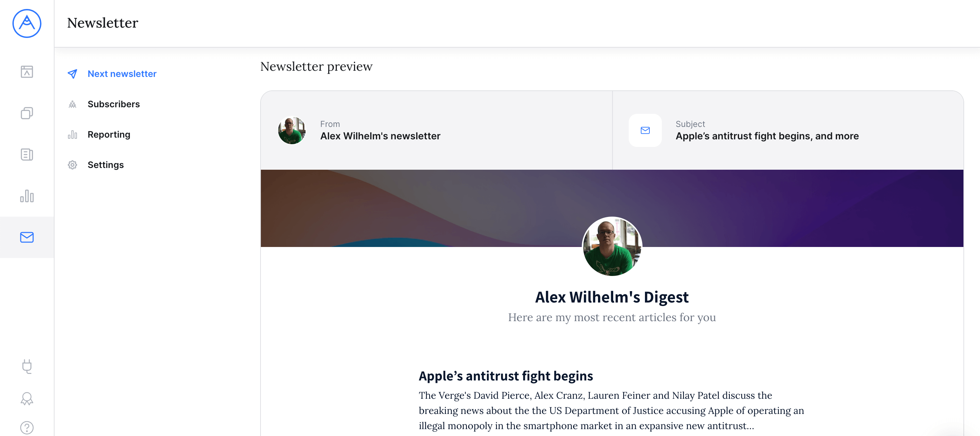Open the 'Apple's antitrust fight begins' article headline
Image resolution: width=980 pixels, height=436 pixels.
point(506,376)
